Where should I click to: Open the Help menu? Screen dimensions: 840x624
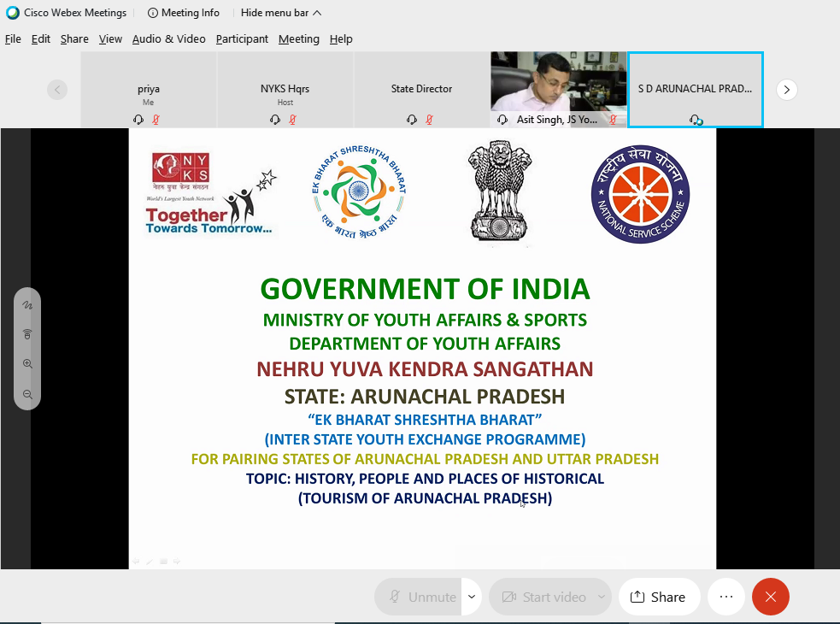[341, 39]
